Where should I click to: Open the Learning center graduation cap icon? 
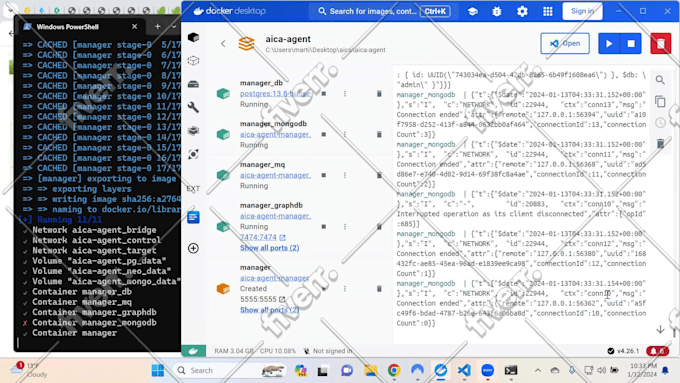click(473, 11)
